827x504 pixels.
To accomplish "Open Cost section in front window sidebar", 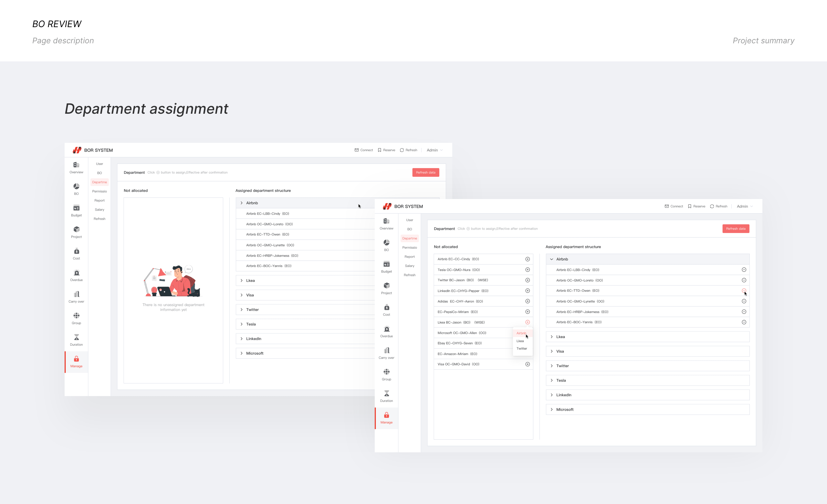I will [386, 310].
